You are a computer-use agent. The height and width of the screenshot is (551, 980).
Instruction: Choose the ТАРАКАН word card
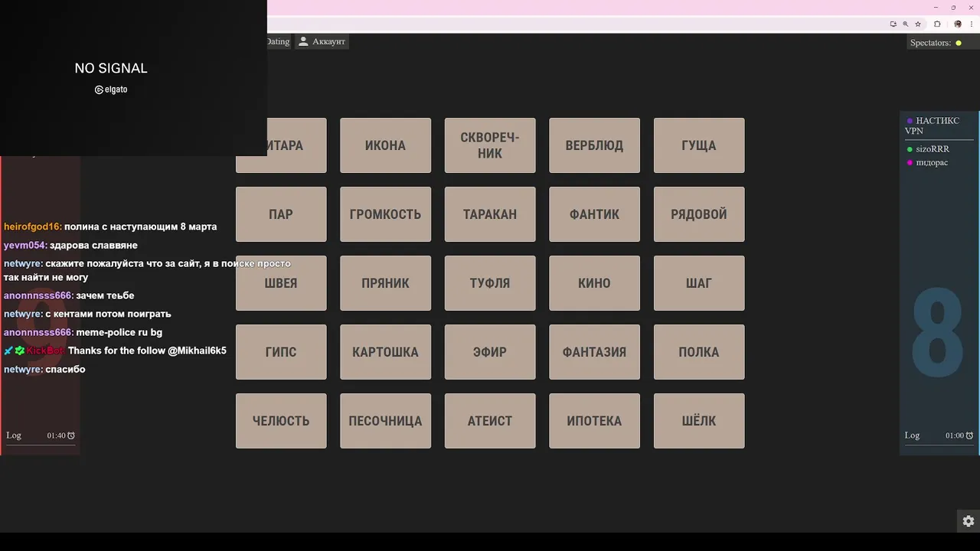tap(490, 214)
